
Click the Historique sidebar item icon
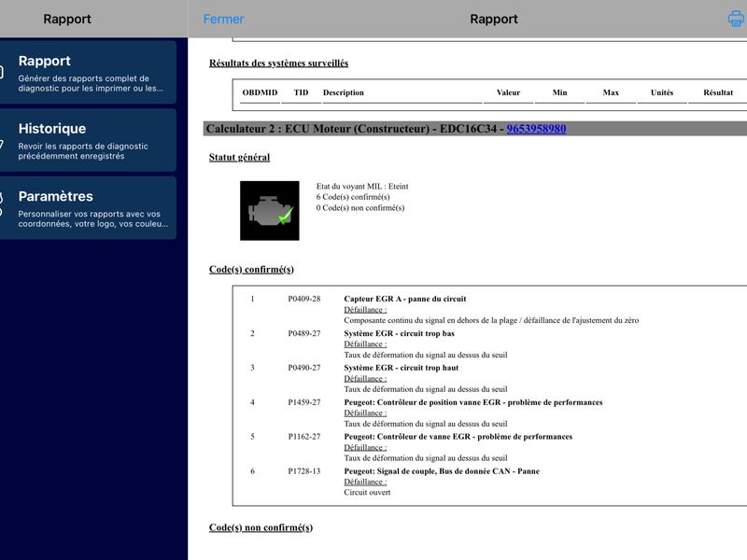pos(2,143)
